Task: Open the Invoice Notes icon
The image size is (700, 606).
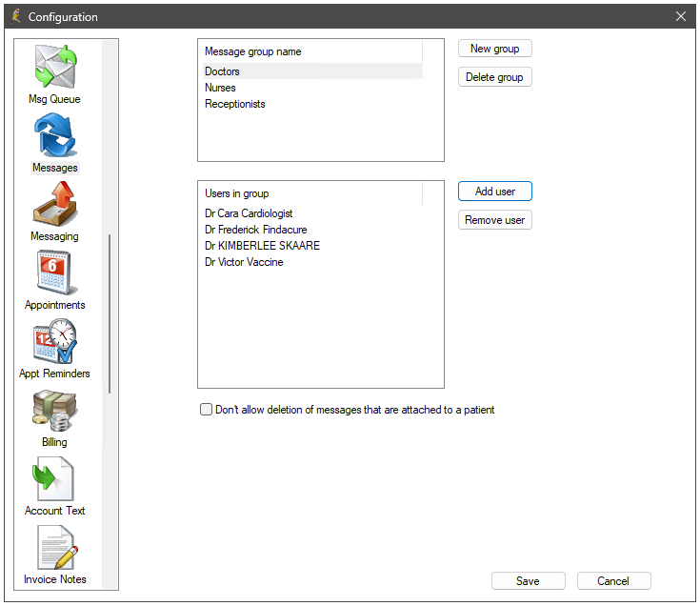Action: point(56,547)
